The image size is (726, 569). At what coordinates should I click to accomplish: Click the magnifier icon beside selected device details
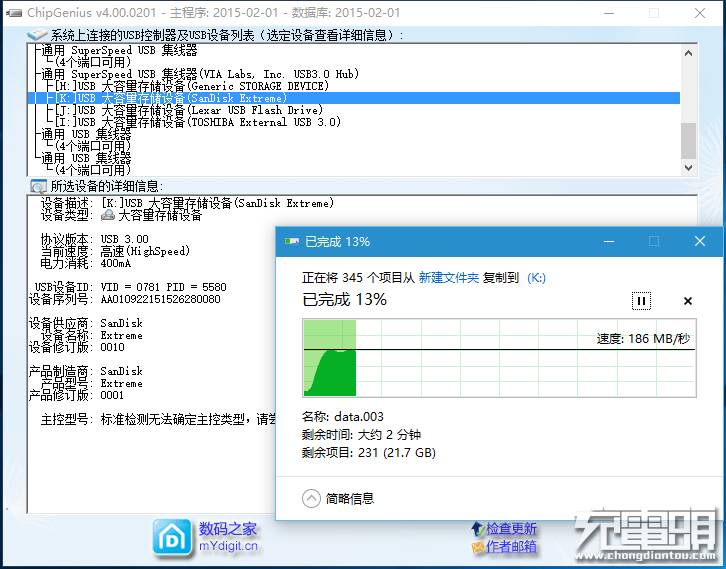point(38,187)
